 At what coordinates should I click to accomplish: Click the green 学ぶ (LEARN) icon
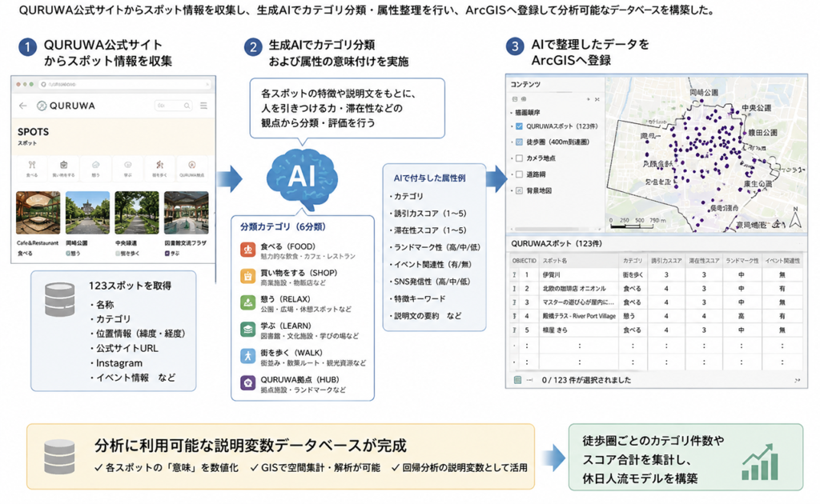coord(248,329)
